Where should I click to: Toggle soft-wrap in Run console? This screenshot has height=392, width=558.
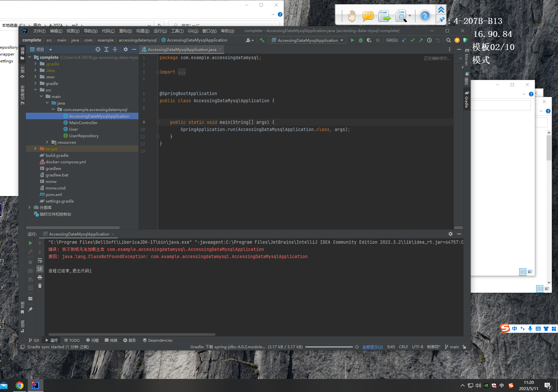click(x=40, y=261)
